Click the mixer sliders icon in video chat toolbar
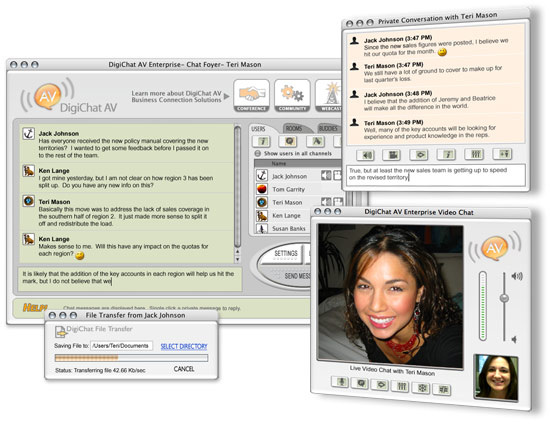Screen dimensions: 550x424 [401, 387]
